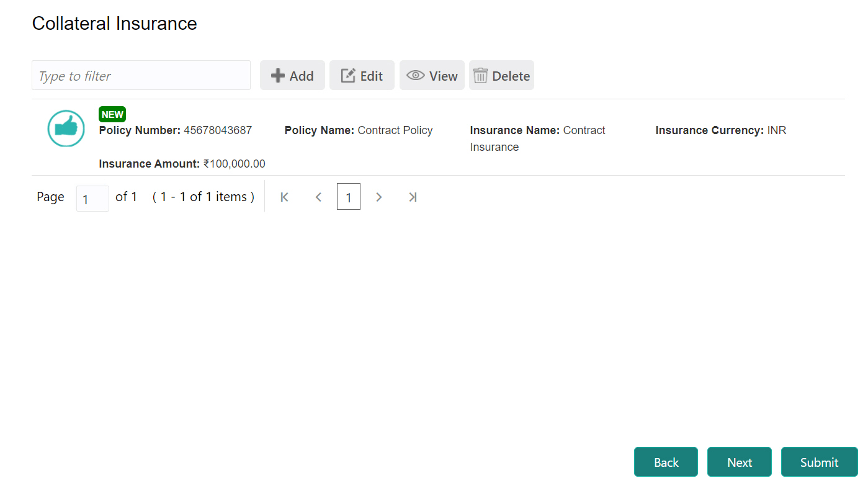This screenshot has width=868, height=491.
Task: Click the NEW status badge on the policy record
Action: click(112, 114)
